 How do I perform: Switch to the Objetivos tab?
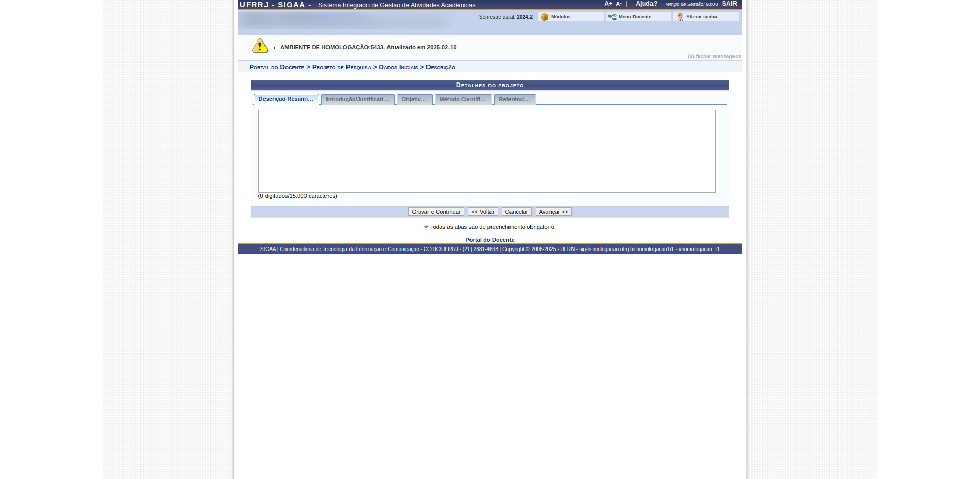click(x=414, y=99)
